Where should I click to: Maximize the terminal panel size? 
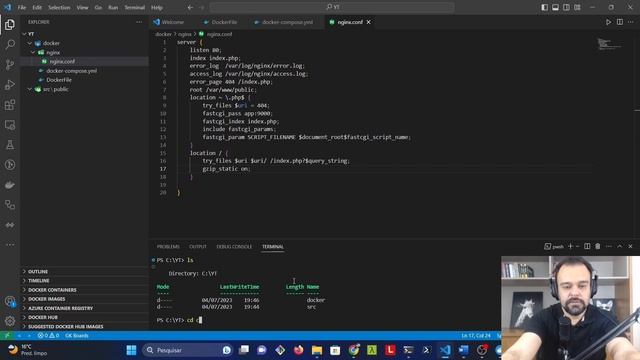point(620,247)
